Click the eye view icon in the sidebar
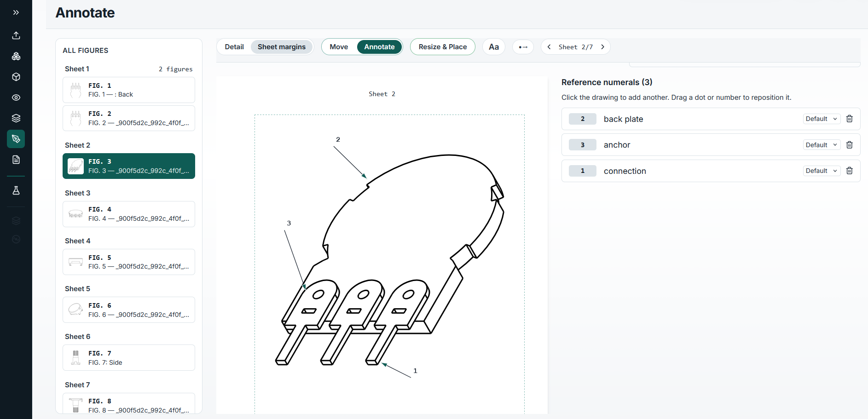868x419 pixels. click(16, 98)
